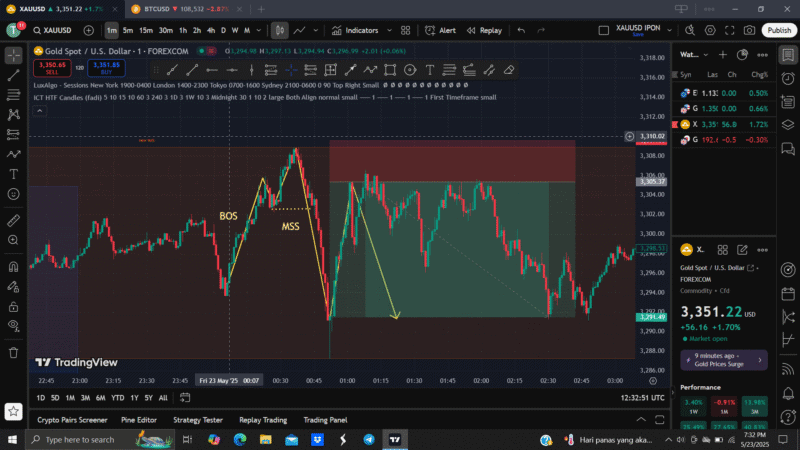Screen dimensions: 800x450
Task: Click the blue BUY price button
Action: [x=105, y=68]
